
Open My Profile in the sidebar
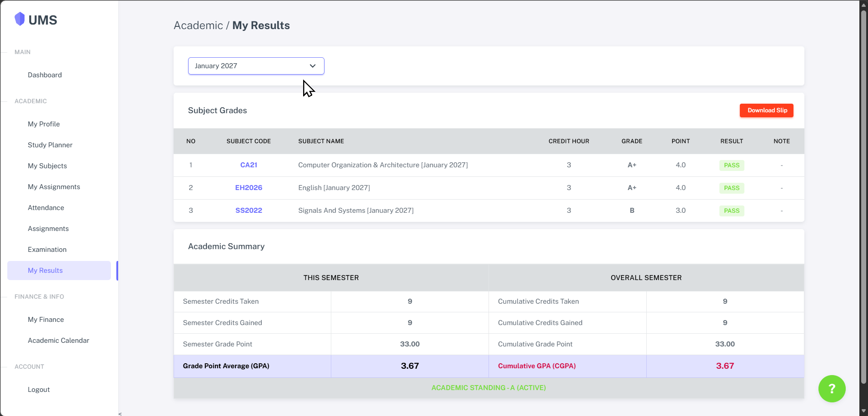44,124
